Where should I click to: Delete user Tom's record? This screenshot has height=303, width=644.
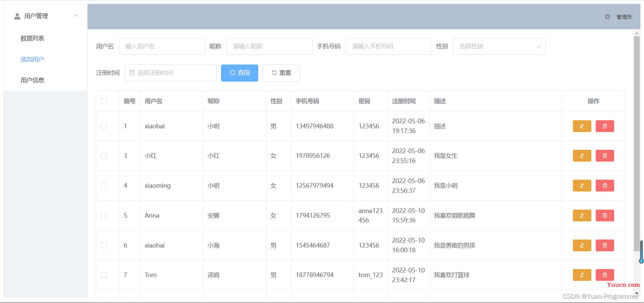605,275
